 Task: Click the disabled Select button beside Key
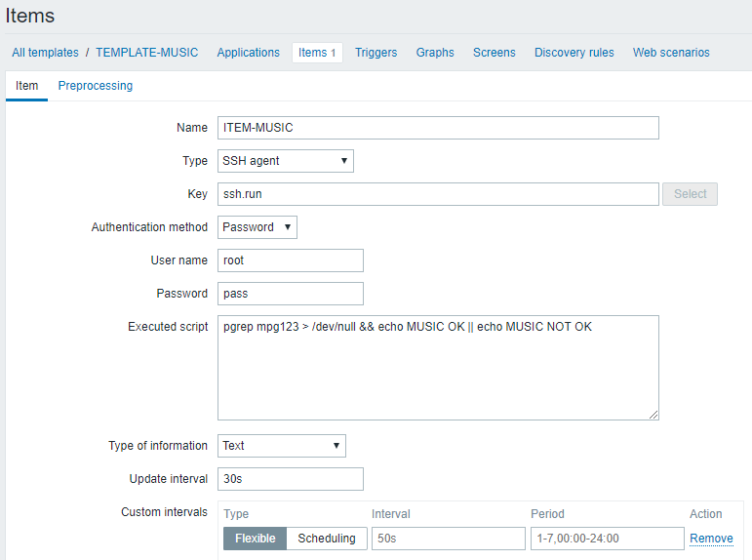[x=690, y=194]
